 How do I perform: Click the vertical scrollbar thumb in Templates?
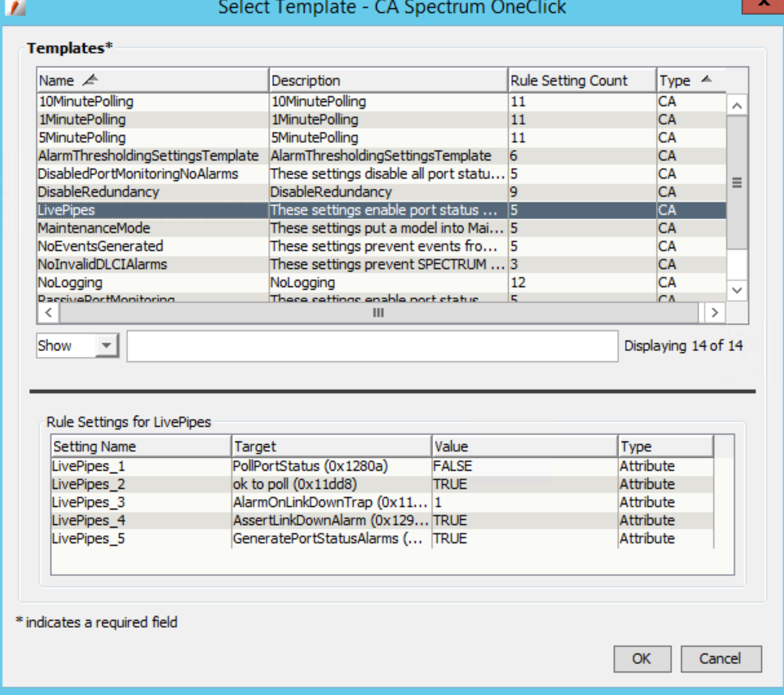tap(737, 183)
